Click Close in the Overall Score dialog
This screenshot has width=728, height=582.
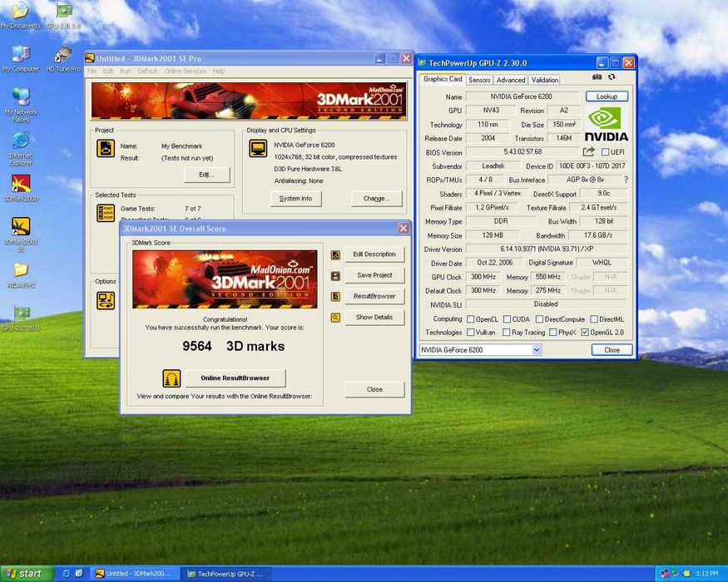click(374, 389)
